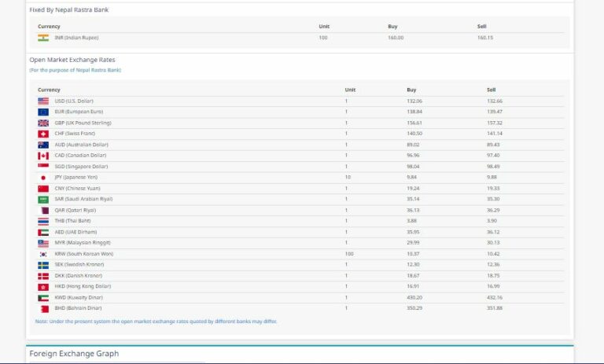Screen dimensions: 604x364
Task: Click the Indian flag icon for INR
Action: point(43,38)
